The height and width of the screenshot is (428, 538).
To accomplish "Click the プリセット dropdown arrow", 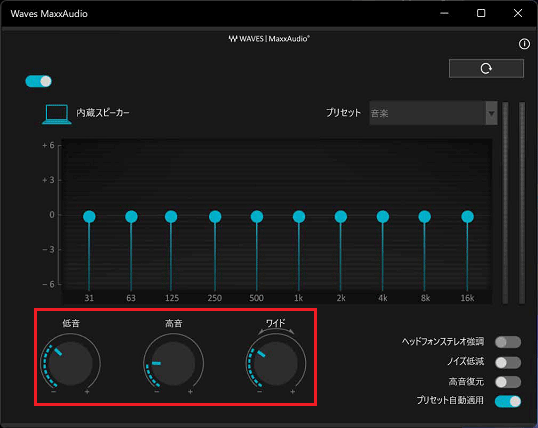I will pos(491,113).
